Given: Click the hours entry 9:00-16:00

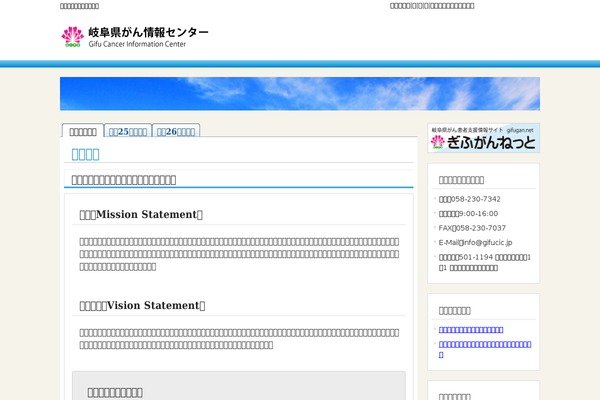Looking at the screenshot, I should pyautogui.click(x=468, y=214).
